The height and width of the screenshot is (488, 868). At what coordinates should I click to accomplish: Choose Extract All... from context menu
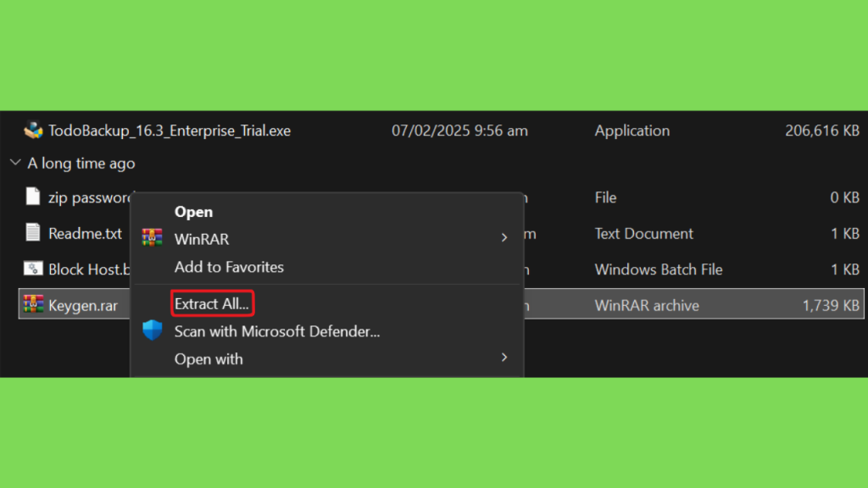(x=212, y=304)
